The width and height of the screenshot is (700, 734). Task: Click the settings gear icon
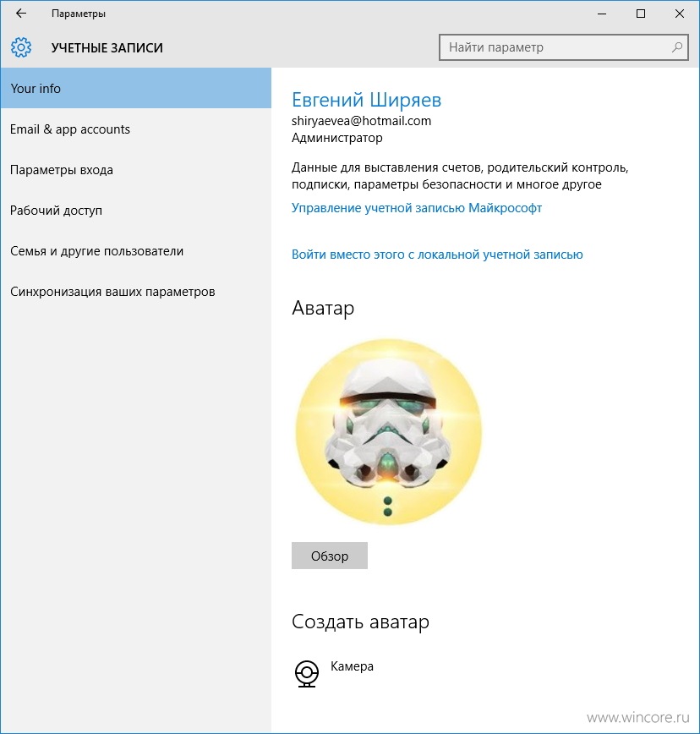pyautogui.click(x=21, y=47)
